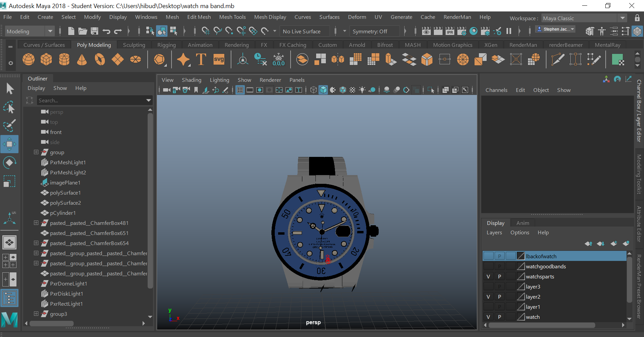644x337 pixels.
Task: Toggle visibility box of layer3
Action: tap(488, 287)
